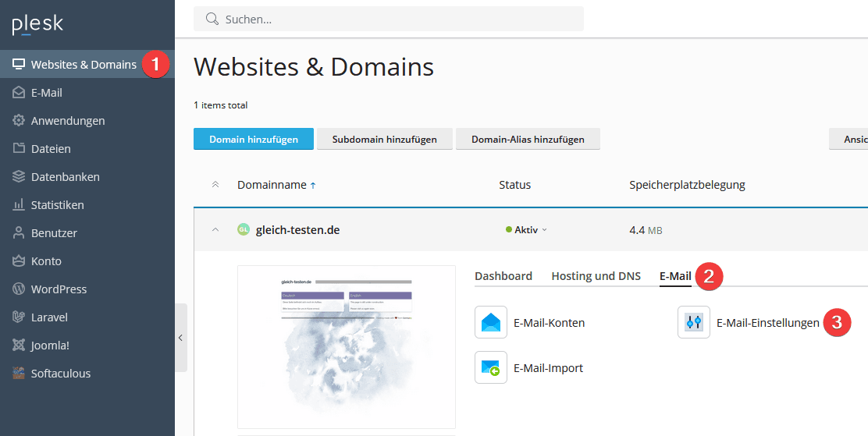
Task: Switch to Hosting und DNS tab
Action: (x=596, y=276)
